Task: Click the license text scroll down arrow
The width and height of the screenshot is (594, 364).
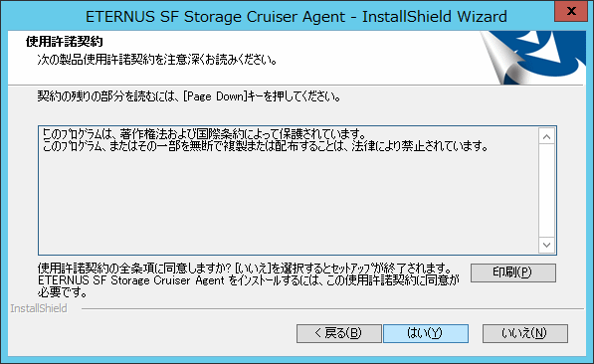Action: [546, 245]
